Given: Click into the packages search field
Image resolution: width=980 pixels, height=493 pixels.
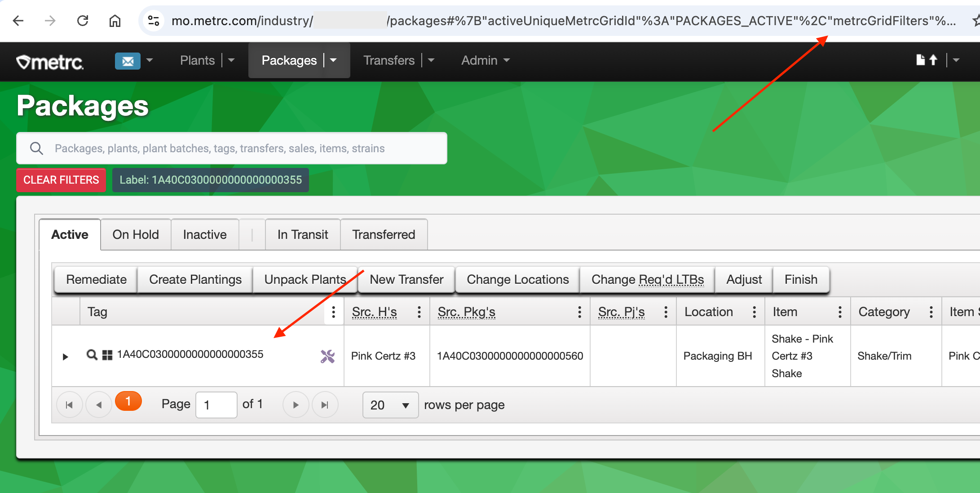Looking at the screenshot, I should coord(231,148).
